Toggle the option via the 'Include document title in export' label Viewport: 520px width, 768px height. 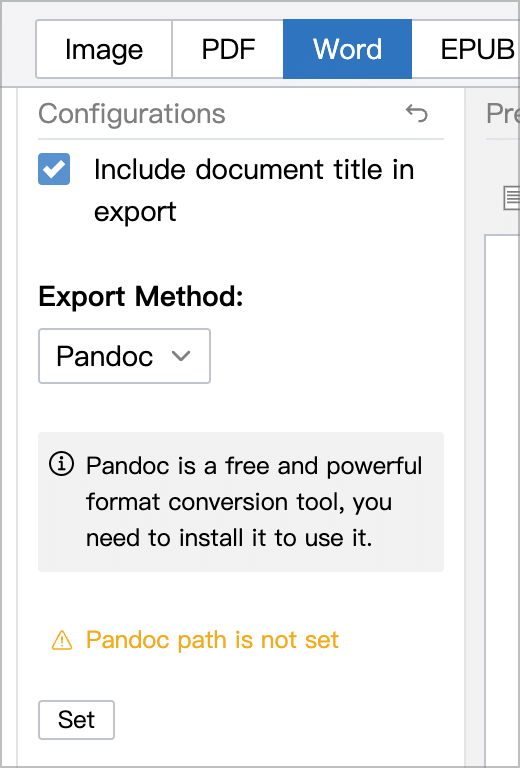(254, 191)
